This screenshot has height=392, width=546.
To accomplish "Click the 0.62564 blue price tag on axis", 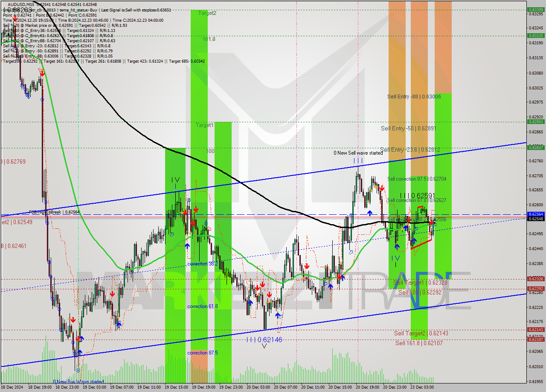I will click(535, 214).
